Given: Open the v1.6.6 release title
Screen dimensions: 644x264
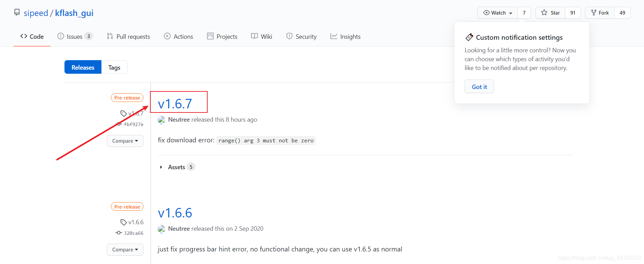Looking at the screenshot, I should 175,213.
